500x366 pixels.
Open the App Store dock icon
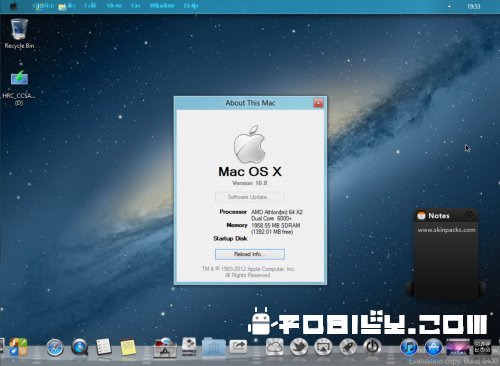pyautogui.click(x=433, y=347)
